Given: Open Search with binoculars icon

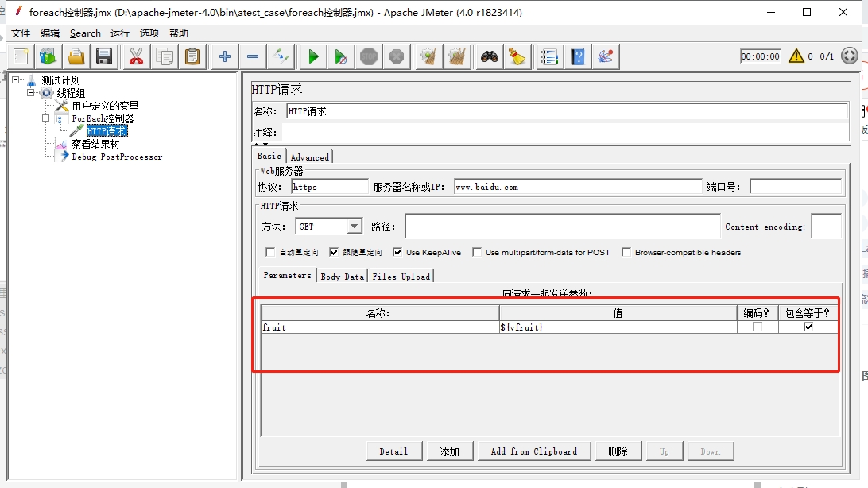Looking at the screenshot, I should click(490, 56).
